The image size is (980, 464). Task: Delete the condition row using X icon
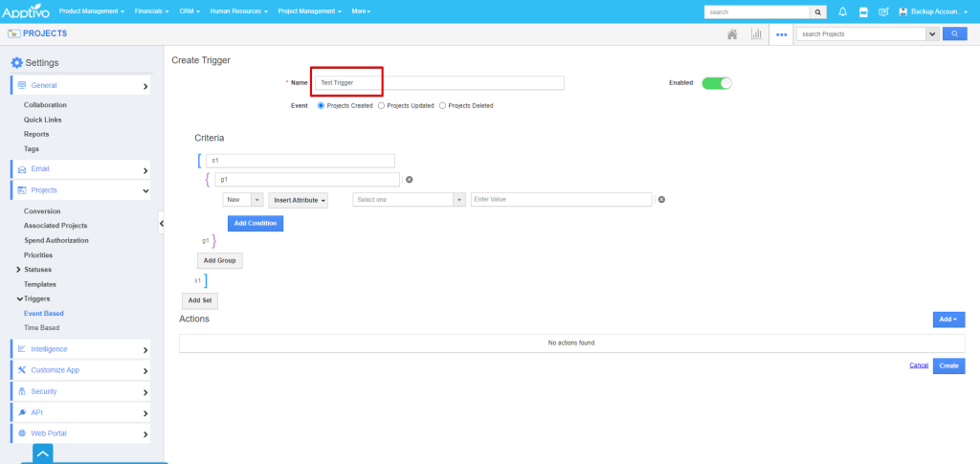pyautogui.click(x=661, y=200)
